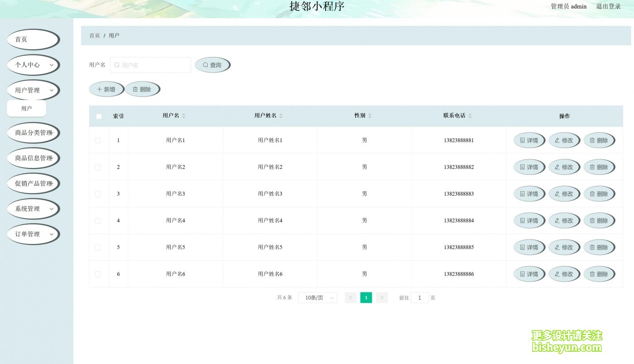Expand the 订单管理 sidebar menu
This screenshot has height=364, width=634.
tap(33, 234)
